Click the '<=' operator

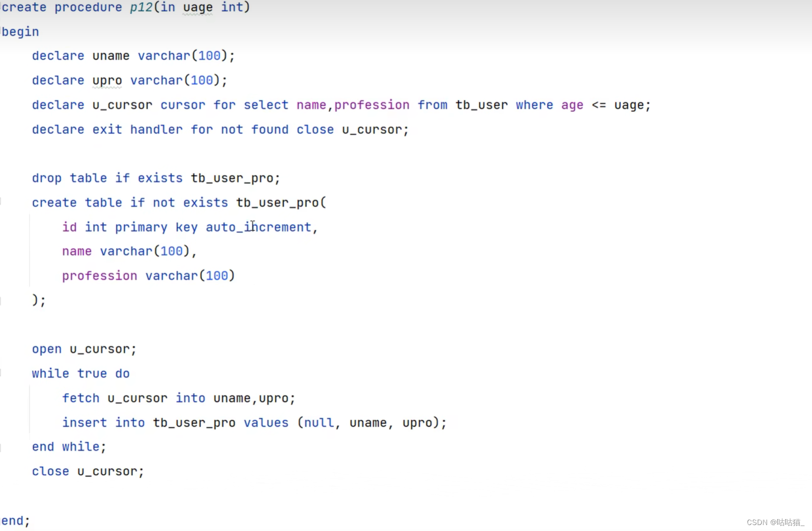click(598, 105)
